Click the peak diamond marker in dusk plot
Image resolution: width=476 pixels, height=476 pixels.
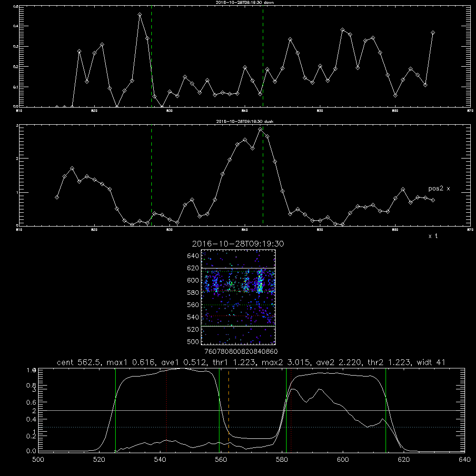[x=260, y=129]
